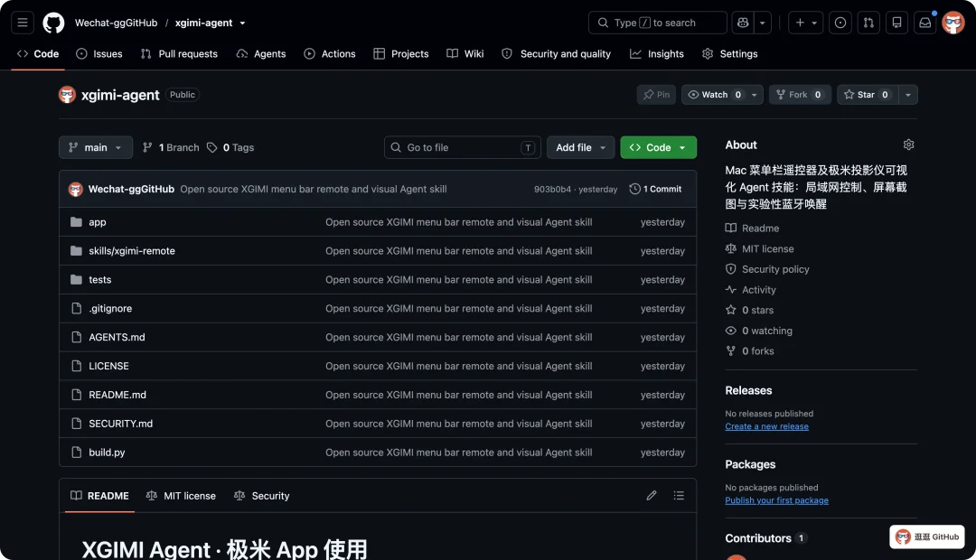
Task: View the 0 Tags link
Action: pyautogui.click(x=230, y=147)
